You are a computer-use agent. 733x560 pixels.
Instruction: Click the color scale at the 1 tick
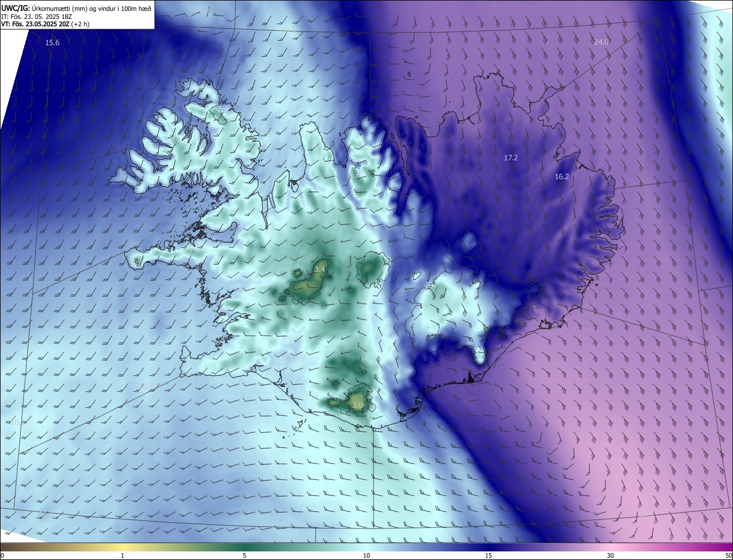click(123, 555)
